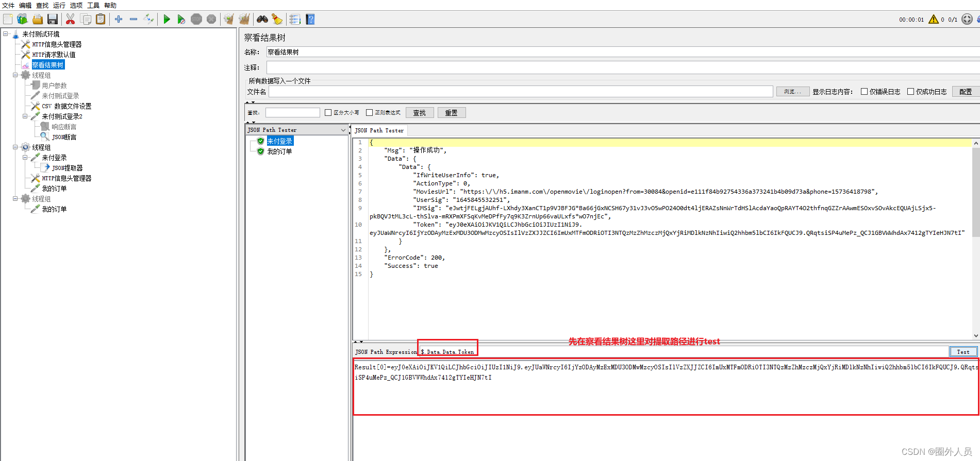Image resolution: width=980 pixels, height=461 pixels.
Task: Select 响应断言 in the test plan tree
Action: point(64,127)
